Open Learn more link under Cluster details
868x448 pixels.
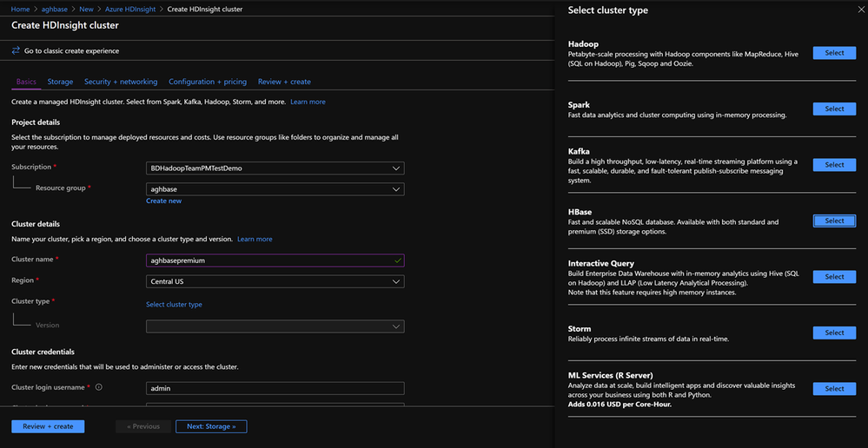click(x=255, y=240)
